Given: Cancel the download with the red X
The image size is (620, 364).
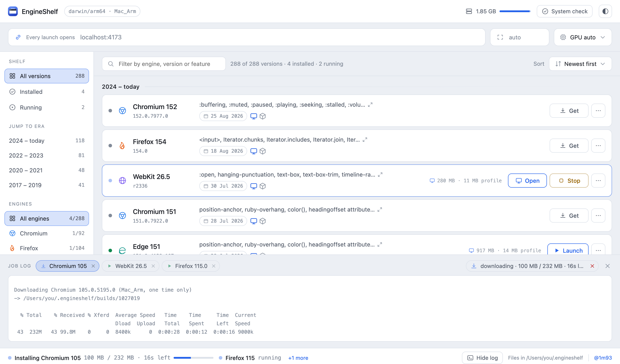Looking at the screenshot, I should [592, 266].
